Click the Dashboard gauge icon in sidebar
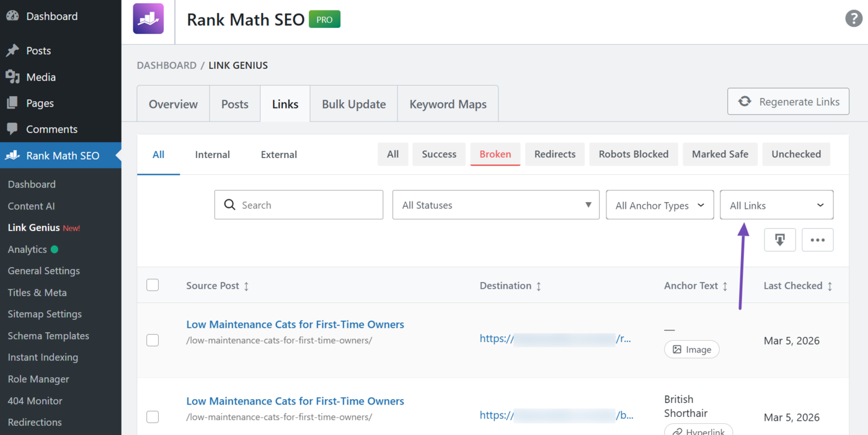 [12, 16]
